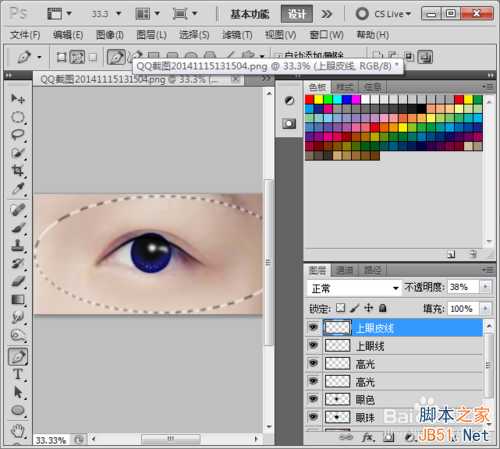The height and width of the screenshot is (449, 500).
Task: Select the Ellipse shape tool
Action: coord(18,410)
